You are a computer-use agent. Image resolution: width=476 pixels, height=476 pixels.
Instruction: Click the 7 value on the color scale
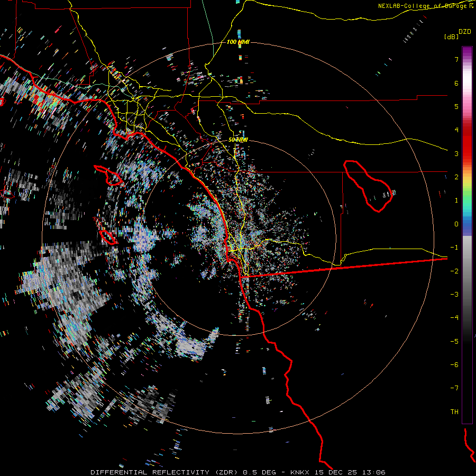click(456, 59)
